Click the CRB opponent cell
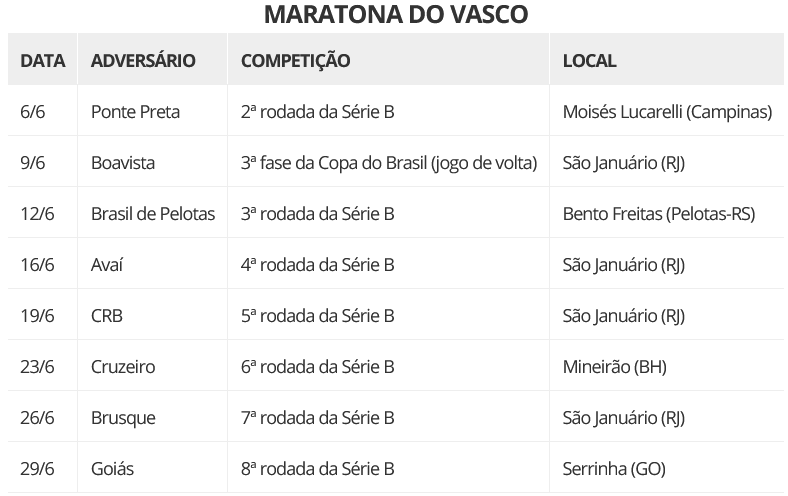The width and height of the screenshot is (788, 496). (x=106, y=316)
